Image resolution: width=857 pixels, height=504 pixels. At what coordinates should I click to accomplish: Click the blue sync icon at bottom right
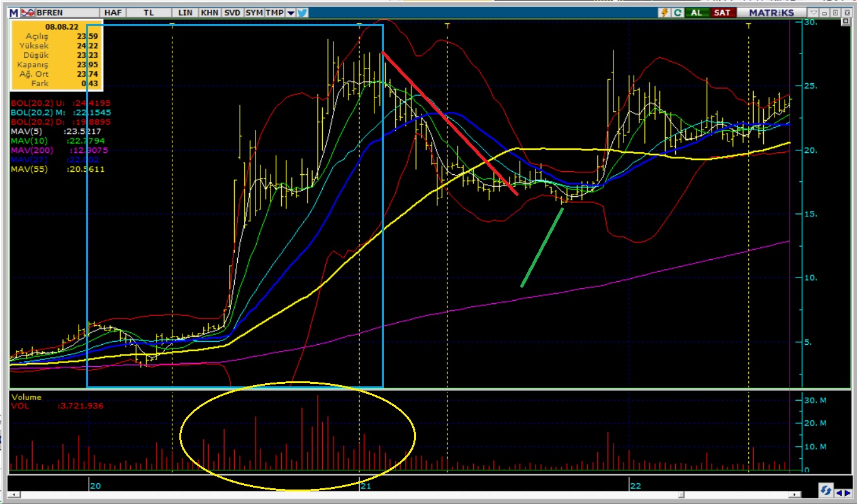click(x=826, y=490)
